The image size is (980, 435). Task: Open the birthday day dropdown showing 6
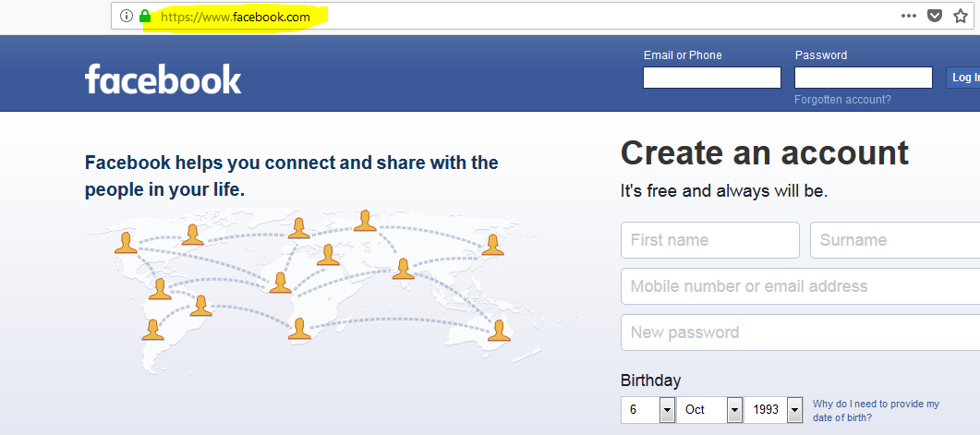tap(648, 409)
